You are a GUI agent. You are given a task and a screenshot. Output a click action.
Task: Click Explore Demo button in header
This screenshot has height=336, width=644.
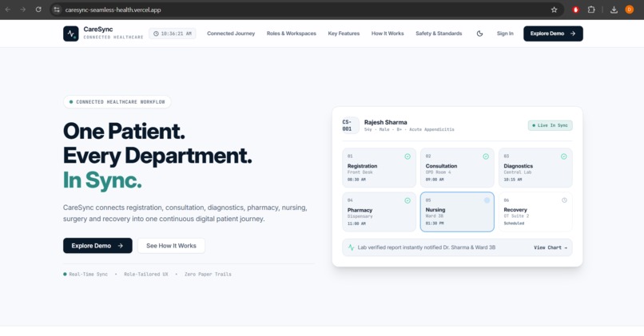tap(553, 34)
